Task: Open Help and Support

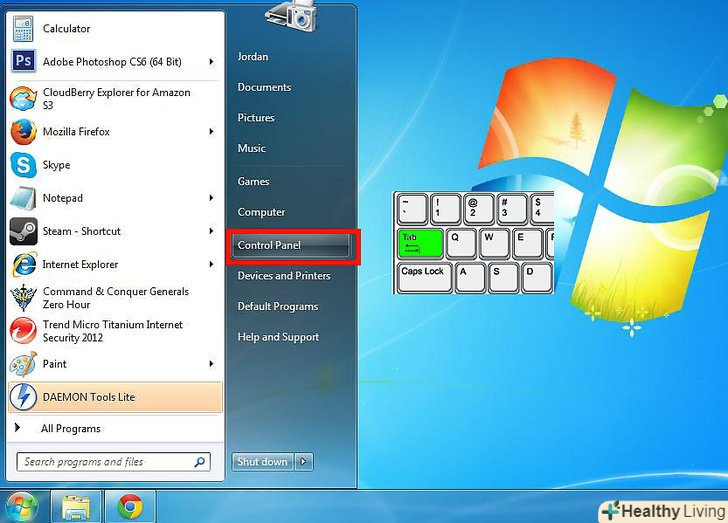Action: coord(279,337)
